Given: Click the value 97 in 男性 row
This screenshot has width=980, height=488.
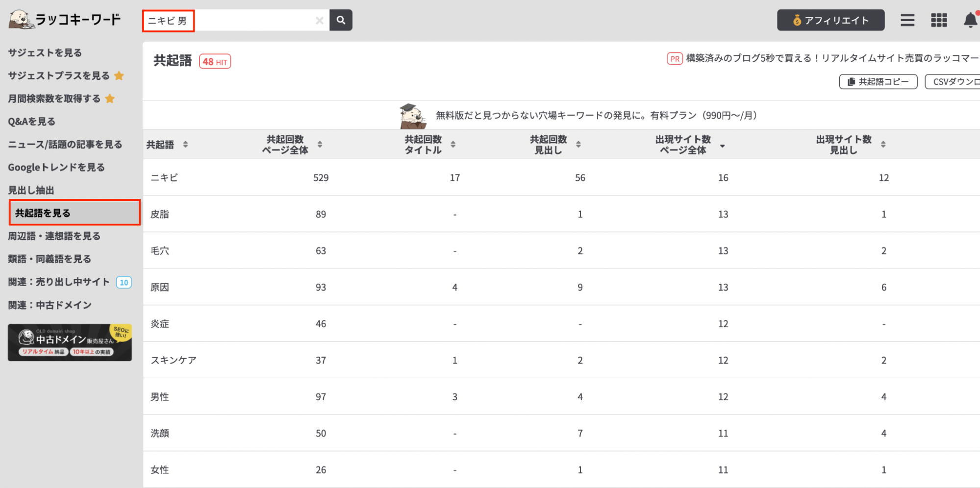Looking at the screenshot, I should click(321, 397).
